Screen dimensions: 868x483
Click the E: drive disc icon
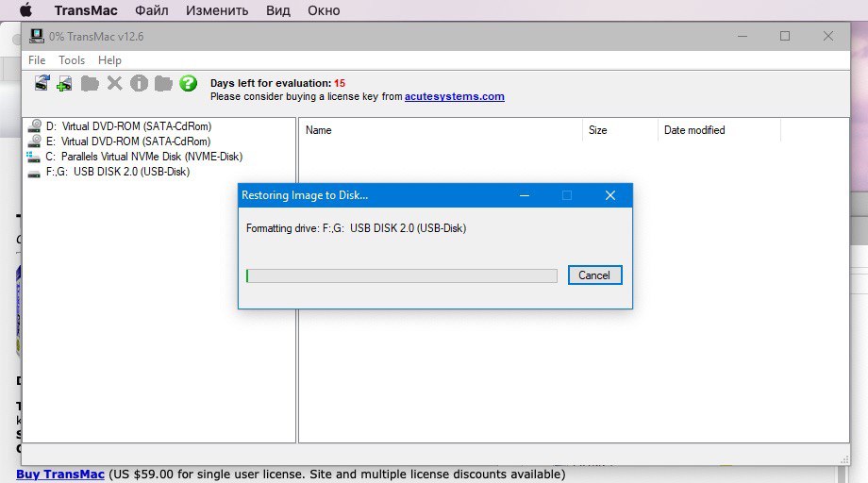point(34,142)
